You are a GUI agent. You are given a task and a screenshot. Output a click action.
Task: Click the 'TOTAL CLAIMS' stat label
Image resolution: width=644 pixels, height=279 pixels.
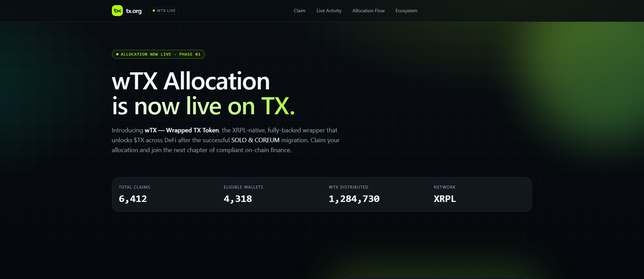(x=134, y=187)
